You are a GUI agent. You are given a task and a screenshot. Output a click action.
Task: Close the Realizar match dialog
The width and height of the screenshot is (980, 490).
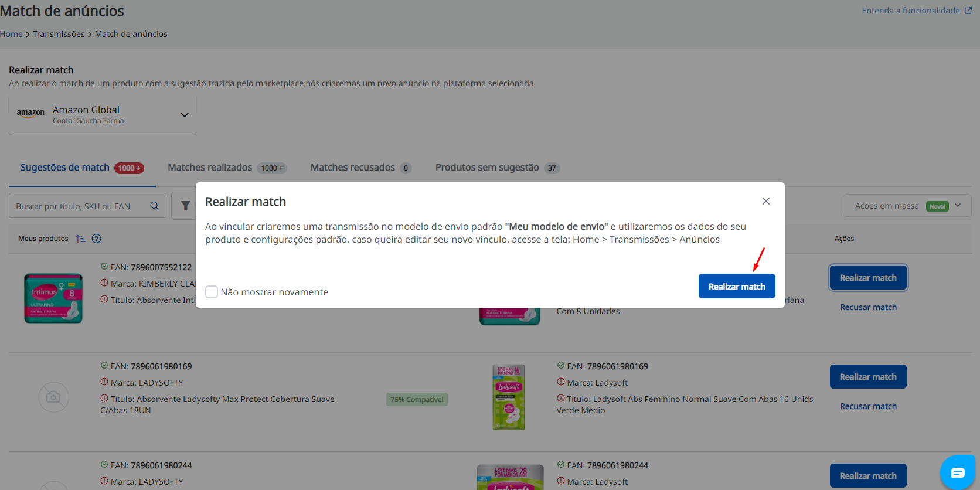click(765, 201)
